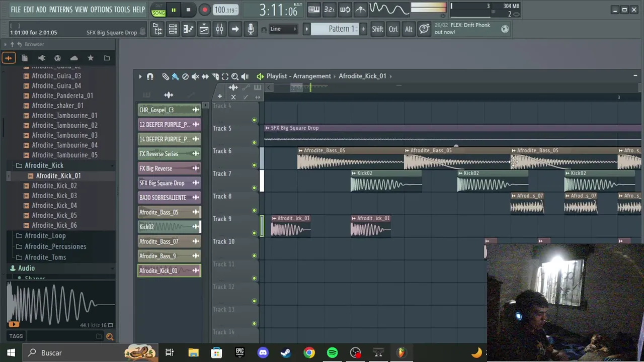Click the green speaker icon before Playlist title
The width and height of the screenshot is (644, 362).
point(260,76)
